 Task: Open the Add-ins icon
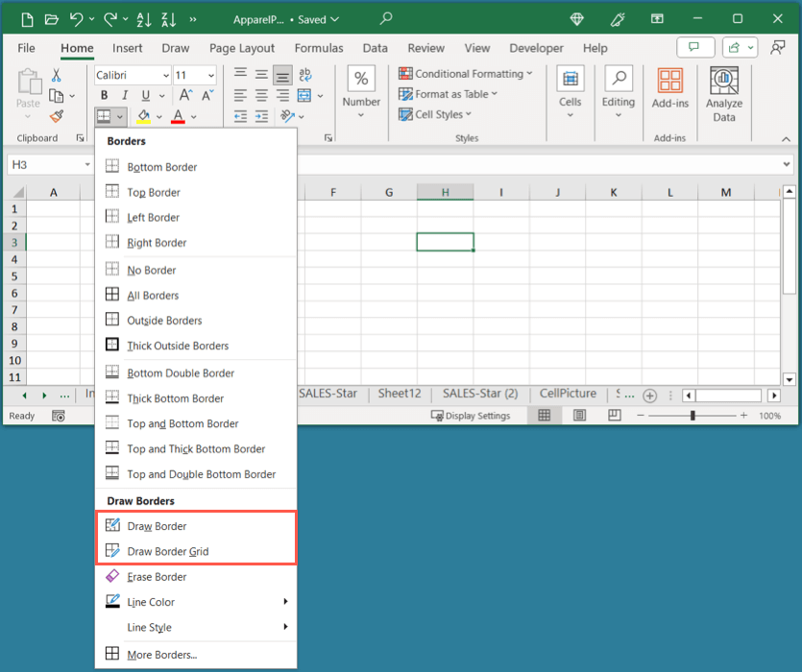click(669, 82)
